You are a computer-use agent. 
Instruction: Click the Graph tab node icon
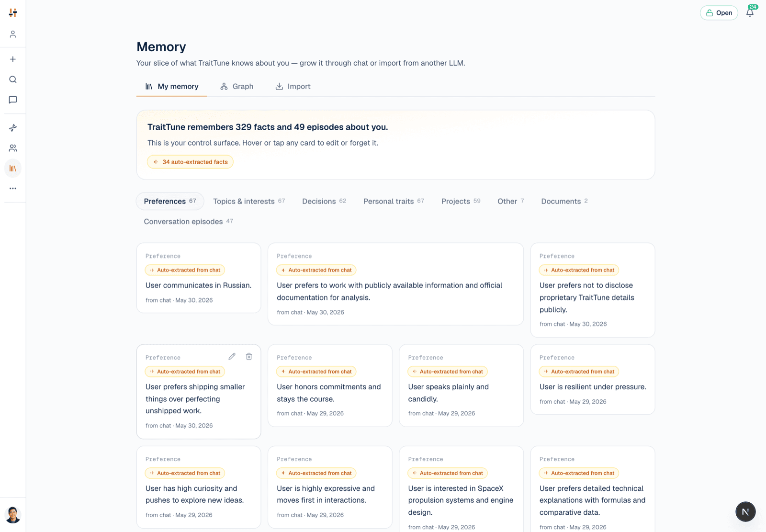(224, 87)
